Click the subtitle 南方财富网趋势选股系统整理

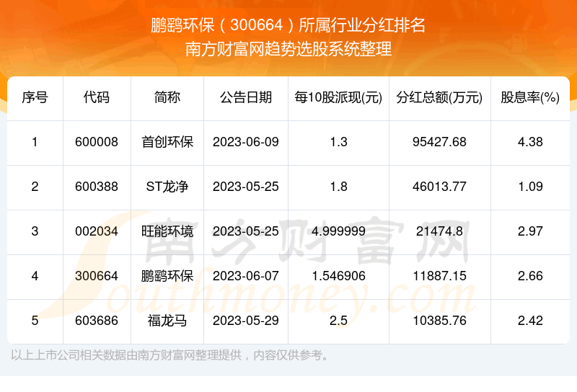[288, 49]
